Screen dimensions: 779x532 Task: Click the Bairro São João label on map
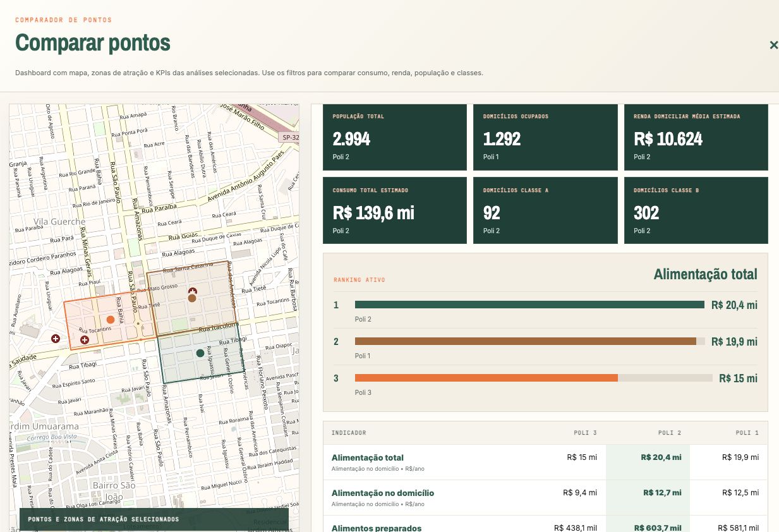coord(114,490)
